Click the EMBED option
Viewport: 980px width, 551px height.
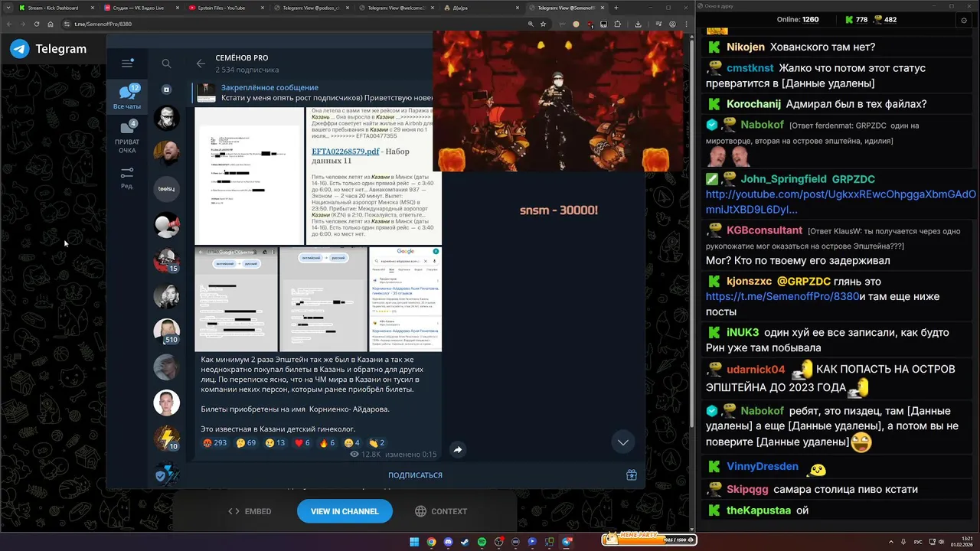coord(250,511)
